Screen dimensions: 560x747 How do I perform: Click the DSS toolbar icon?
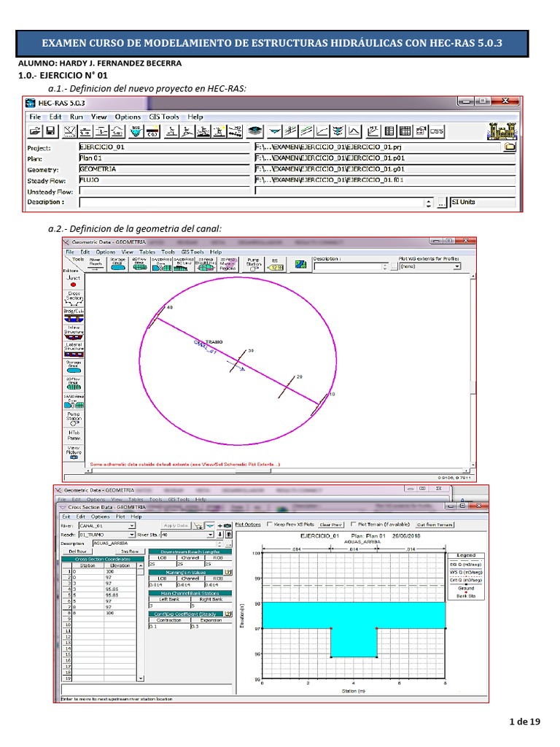tap(436, 131)
